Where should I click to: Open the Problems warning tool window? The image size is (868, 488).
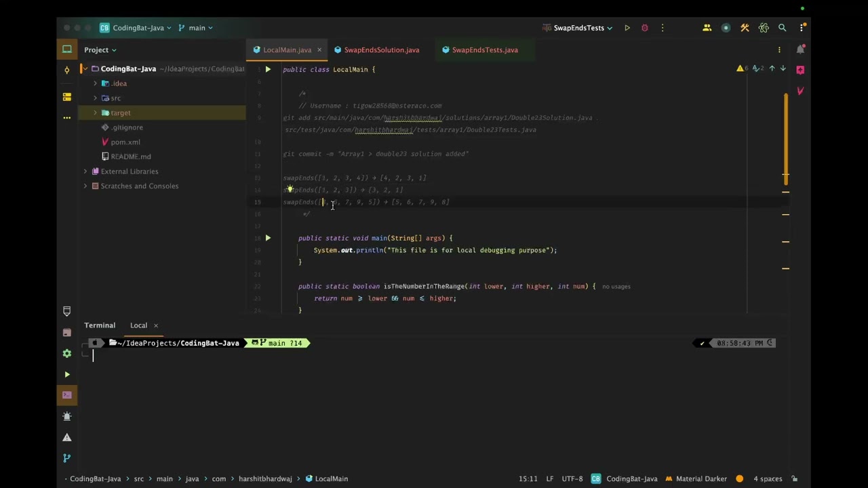66,437
